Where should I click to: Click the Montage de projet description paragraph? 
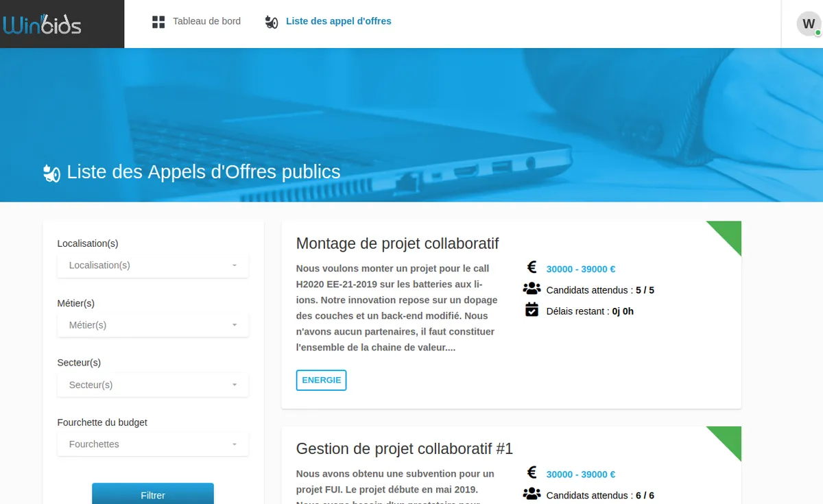[397, 308]
